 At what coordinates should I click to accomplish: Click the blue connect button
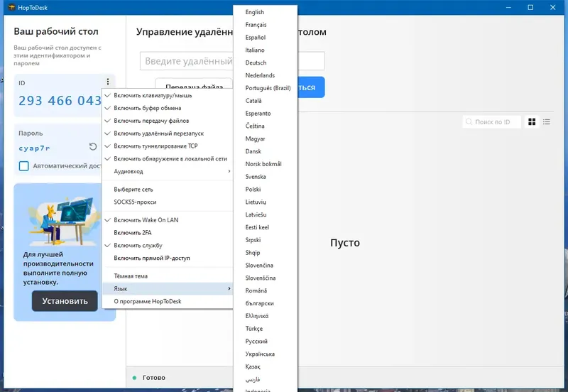(311, 87)
